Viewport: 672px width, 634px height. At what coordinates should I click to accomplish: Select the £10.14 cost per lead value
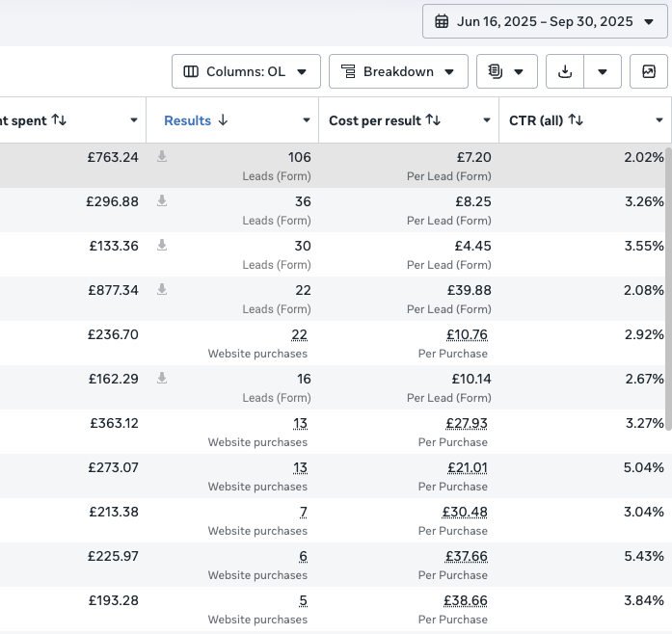471,379
